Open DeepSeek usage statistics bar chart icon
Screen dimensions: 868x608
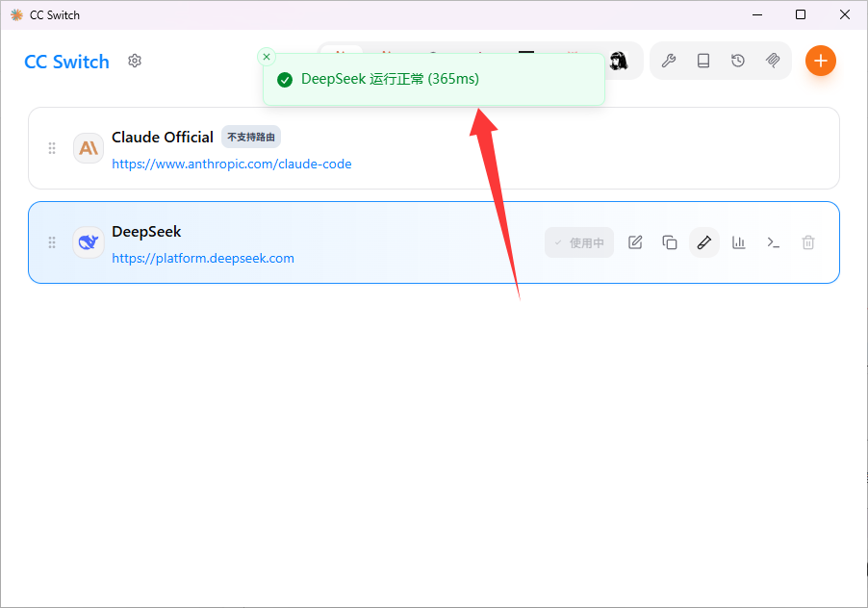[x=739, y=242]
